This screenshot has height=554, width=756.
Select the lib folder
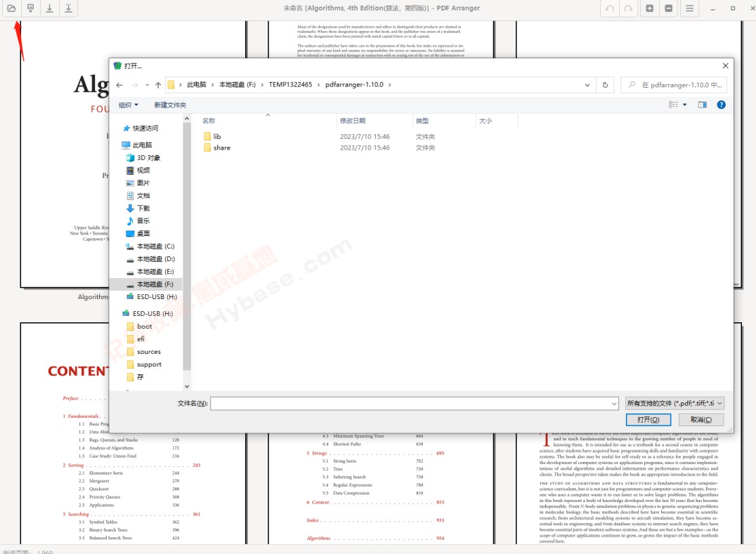click(212, 137)
